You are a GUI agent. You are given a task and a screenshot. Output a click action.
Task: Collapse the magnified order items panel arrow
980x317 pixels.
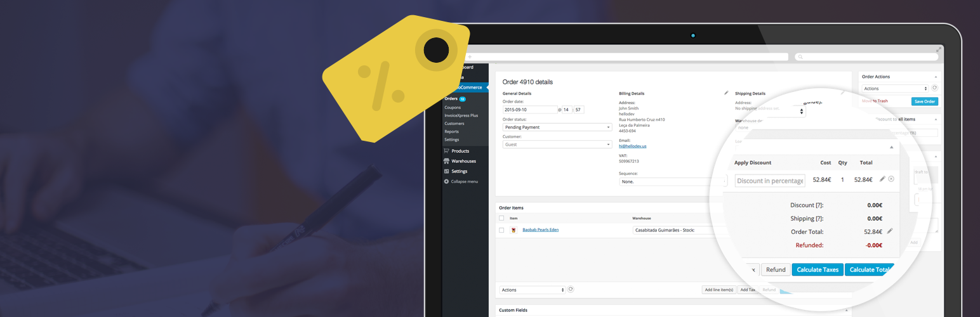coord(891,147)
